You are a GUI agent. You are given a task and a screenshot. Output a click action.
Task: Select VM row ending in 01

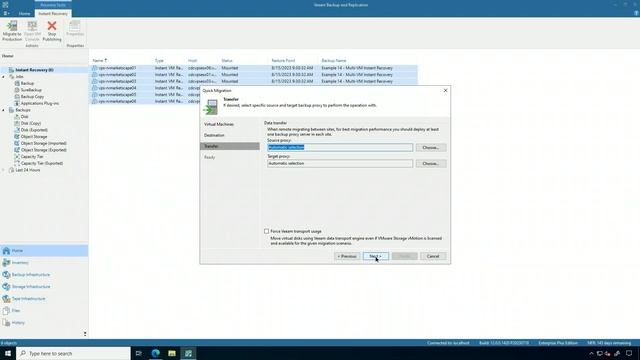(253, 68)
